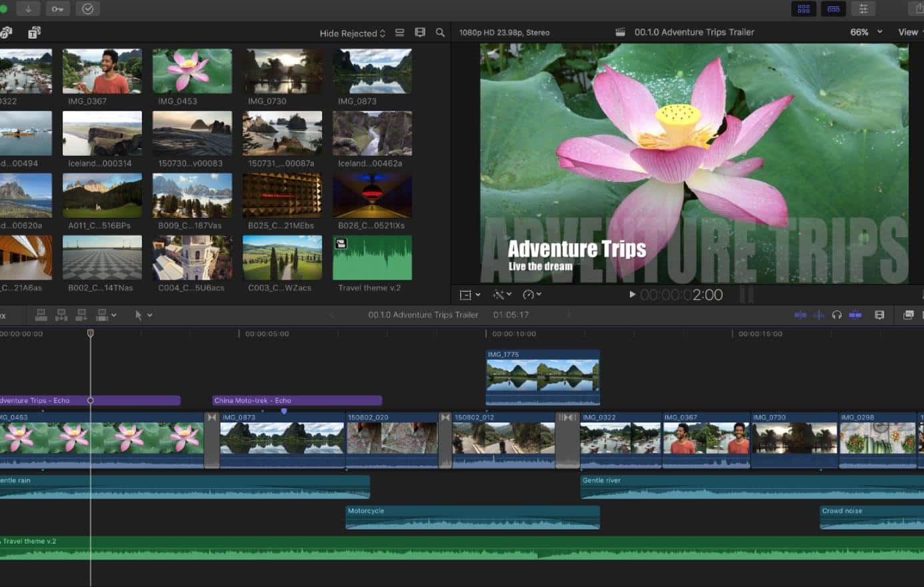Toggle solo headphones button

pos(837,315)
